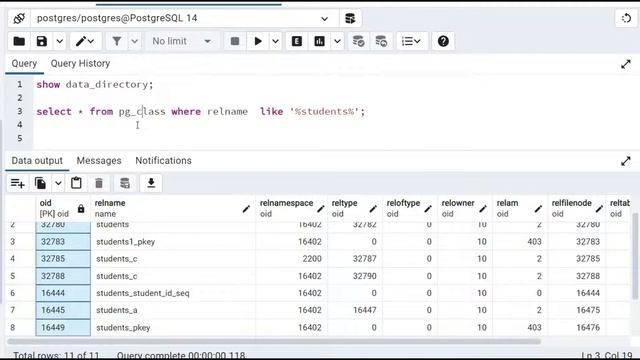Click the filter funnel icon
Screen dimensions: 640x360
point(117,41)
